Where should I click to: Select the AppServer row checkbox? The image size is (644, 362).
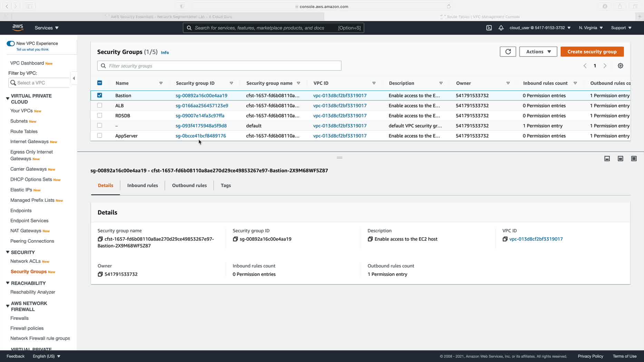pos(100,135)
